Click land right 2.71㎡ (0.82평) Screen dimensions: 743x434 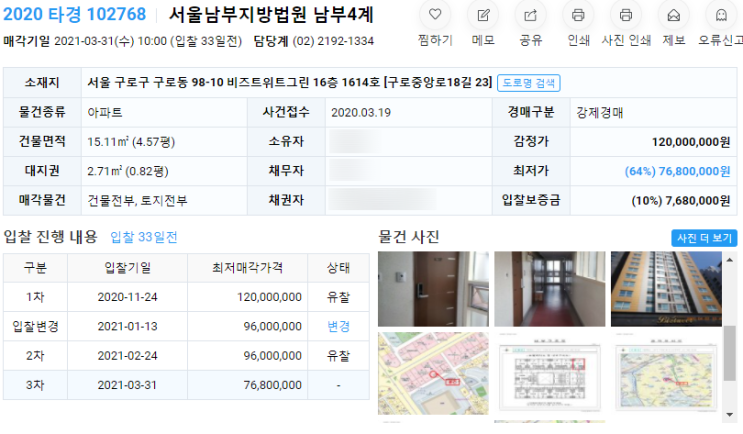[x=128, y=171]
